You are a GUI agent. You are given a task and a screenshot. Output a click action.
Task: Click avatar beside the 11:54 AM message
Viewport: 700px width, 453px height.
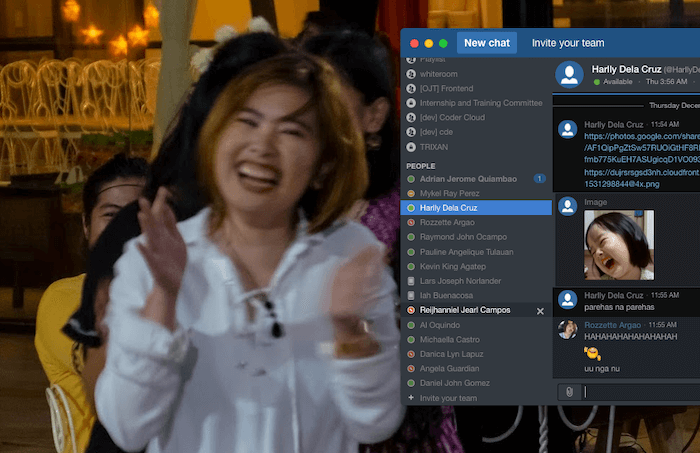[567, 129]
